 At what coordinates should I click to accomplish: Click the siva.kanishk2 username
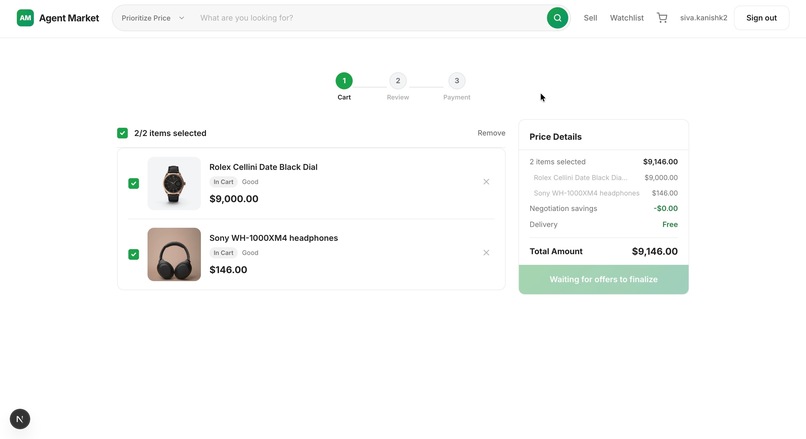click(x=704, y=18)
